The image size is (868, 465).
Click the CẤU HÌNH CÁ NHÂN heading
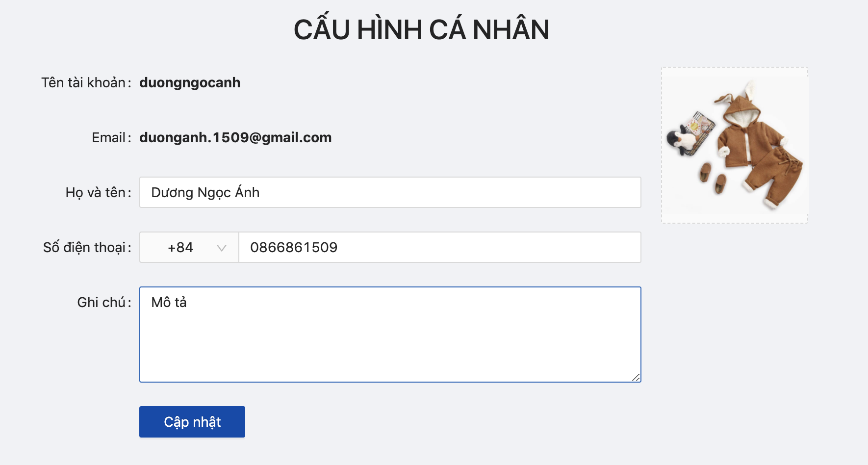[421, 29]
